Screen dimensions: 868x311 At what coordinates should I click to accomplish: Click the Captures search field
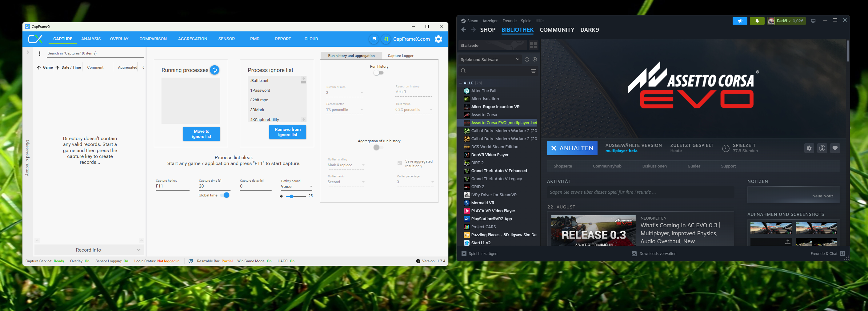coord(95,53)
